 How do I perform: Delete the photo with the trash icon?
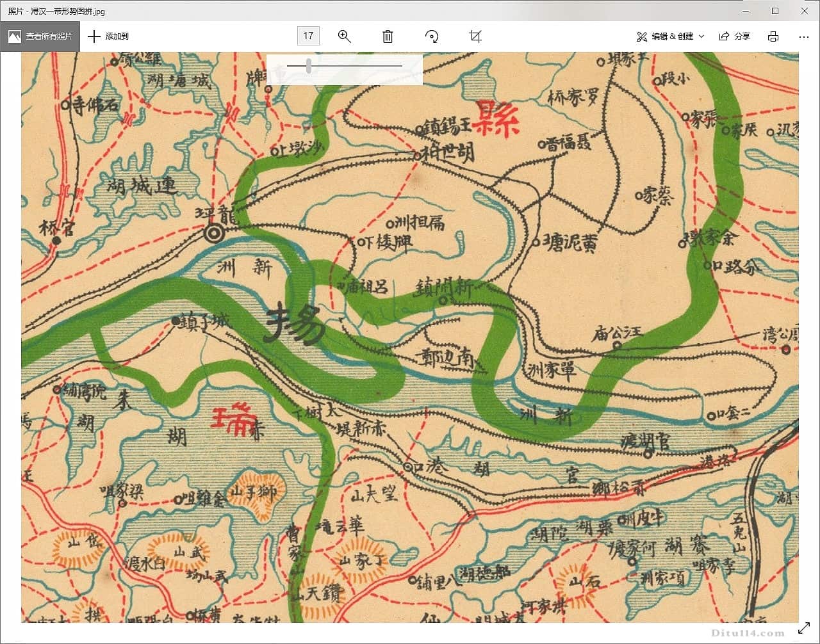[x=388, y=36]
